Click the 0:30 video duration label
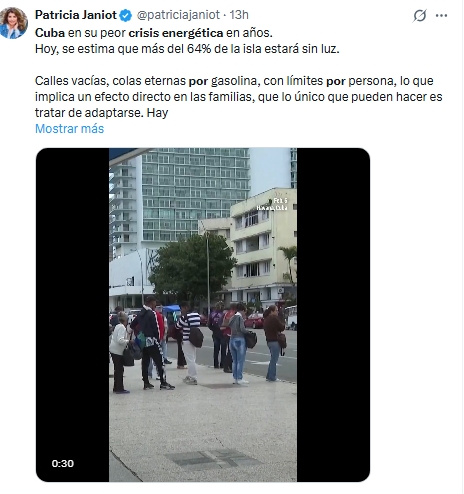The image size is (464, 494). [63, 463]
